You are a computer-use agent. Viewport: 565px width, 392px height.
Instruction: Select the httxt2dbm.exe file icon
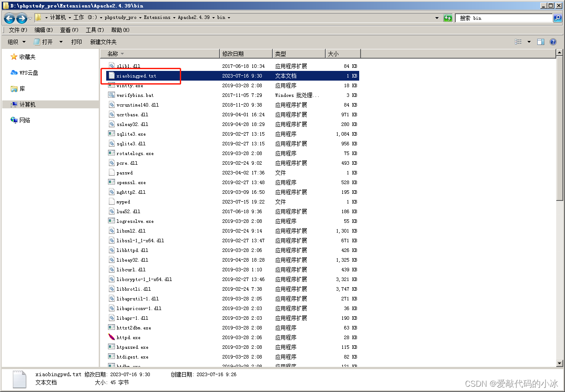click(x=112, y=328)
